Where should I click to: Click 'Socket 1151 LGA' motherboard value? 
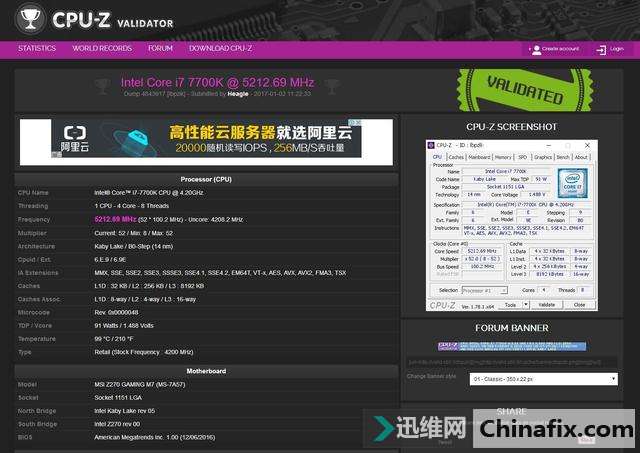(x=118, y=397)
